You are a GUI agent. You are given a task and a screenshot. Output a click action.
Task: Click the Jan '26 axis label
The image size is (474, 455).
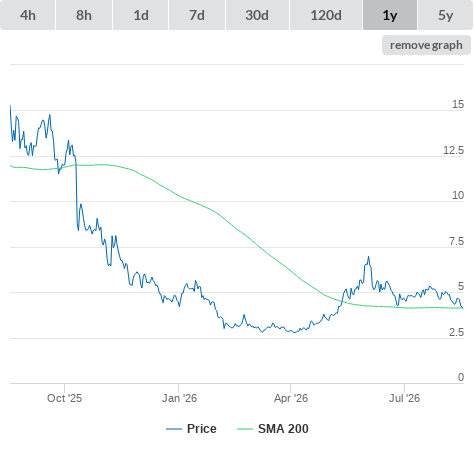179,398
